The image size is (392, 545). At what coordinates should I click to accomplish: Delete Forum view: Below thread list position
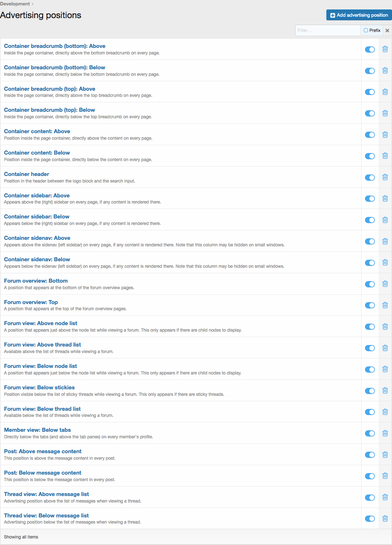385,412
